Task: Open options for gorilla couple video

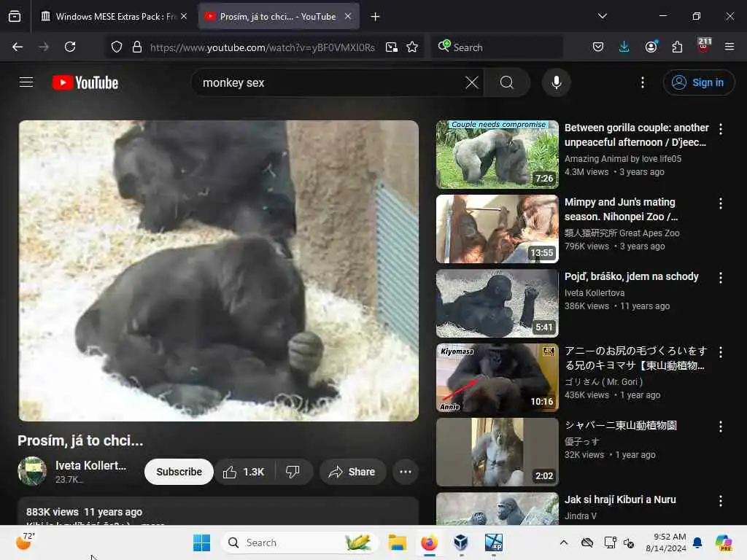Action: [x=721, y=129]
